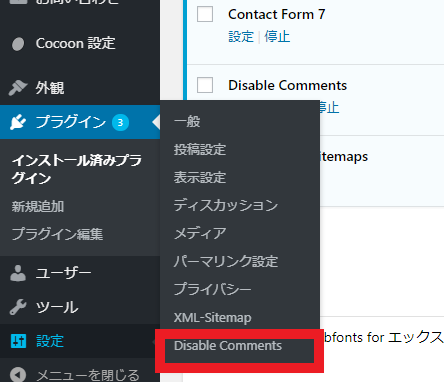Click the 外観 paintbrush icon

[x=18, y=88]
